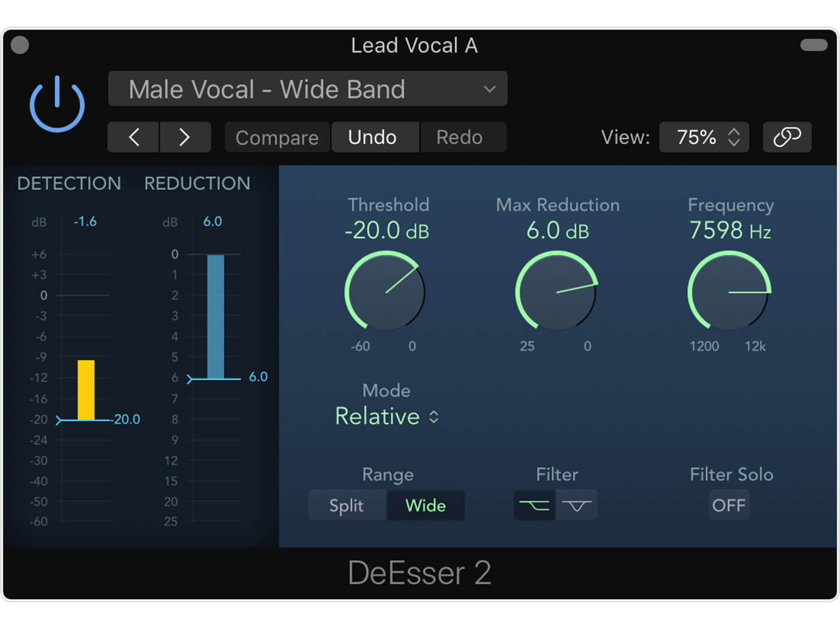840x629 pixels.
Task: Click the Undo button
Action: [375, 137]
